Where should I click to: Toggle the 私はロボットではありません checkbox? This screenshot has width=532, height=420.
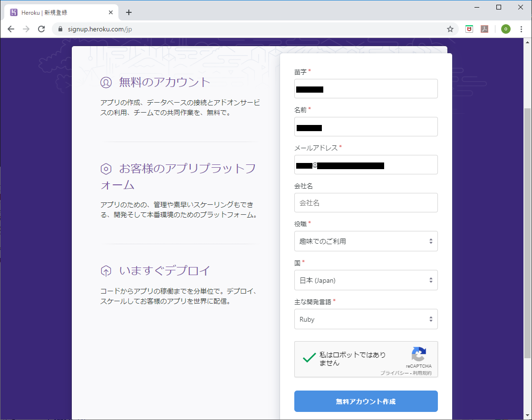point(309,358)
